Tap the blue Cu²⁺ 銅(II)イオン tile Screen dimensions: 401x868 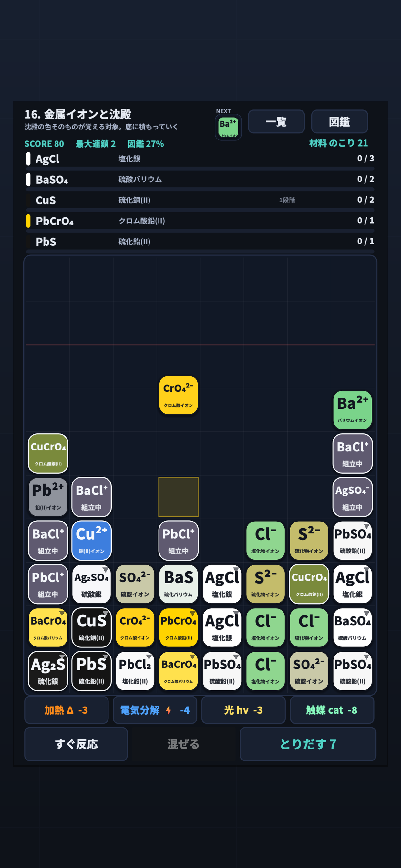click(x=91, y=541)
